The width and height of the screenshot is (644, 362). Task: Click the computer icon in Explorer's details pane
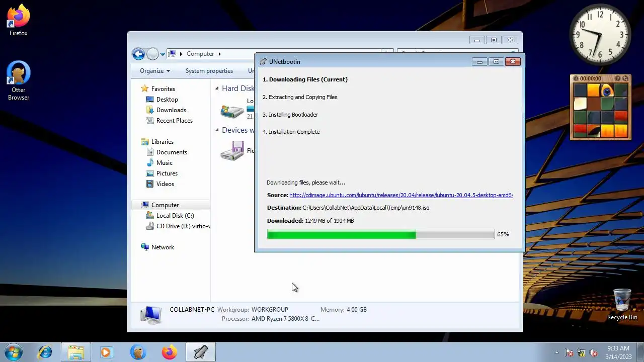tap(150, 314)
